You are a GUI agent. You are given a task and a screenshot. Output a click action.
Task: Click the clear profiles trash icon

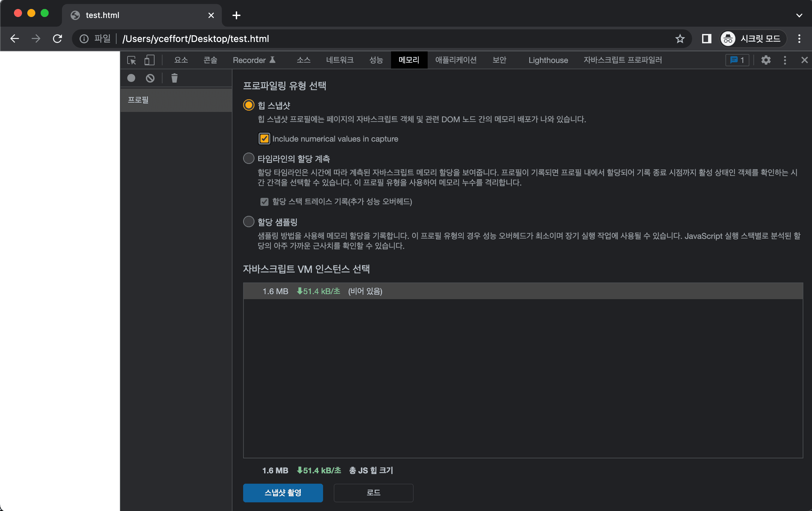(174, 78)
